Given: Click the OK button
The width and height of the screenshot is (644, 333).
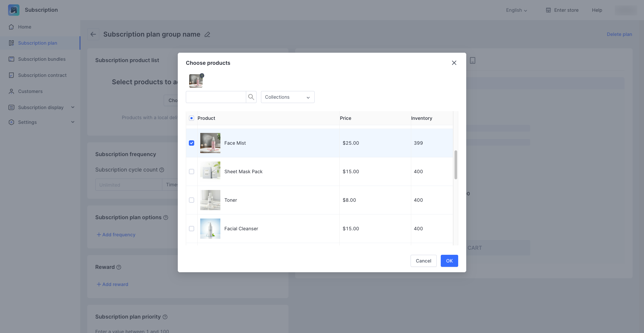Looking at the screenshot, I should pyautogui.click(x=449, y=261).
